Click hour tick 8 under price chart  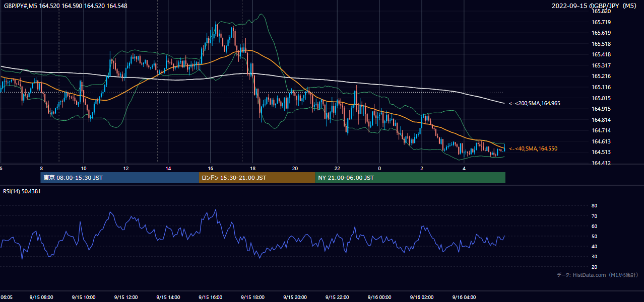[41, 169]
